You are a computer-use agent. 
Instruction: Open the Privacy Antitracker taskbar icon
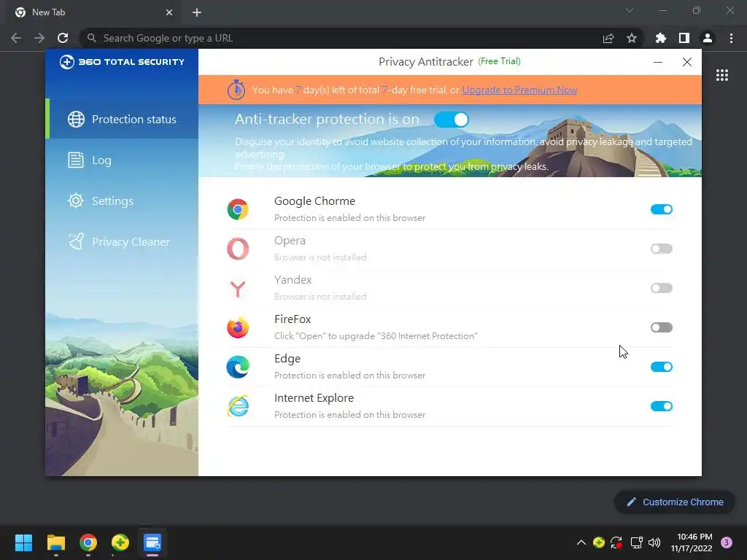coord(152,542)
